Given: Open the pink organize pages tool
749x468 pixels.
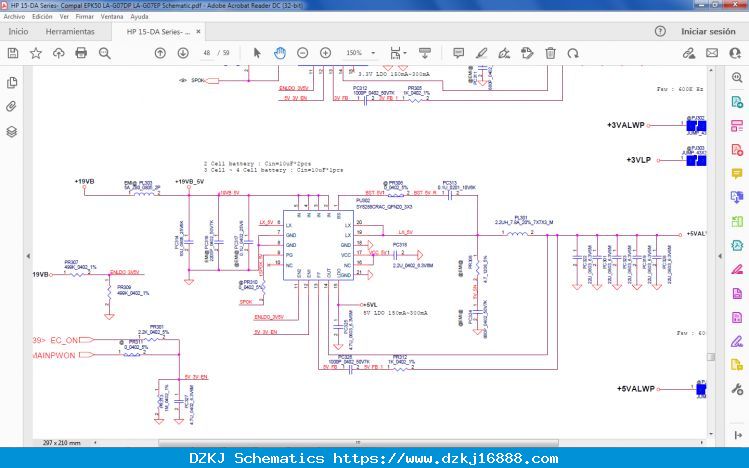Looking at the screenshot, I should (x=737, y=126).
